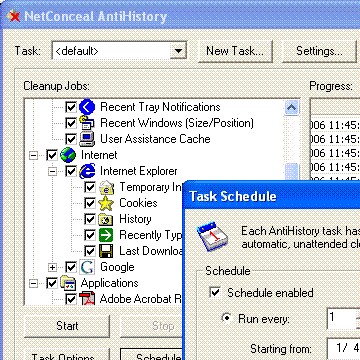Screen dimensions: 360x360
Task: Select 'Recent Tray Notifications' label
Action: tap(160, 107)
